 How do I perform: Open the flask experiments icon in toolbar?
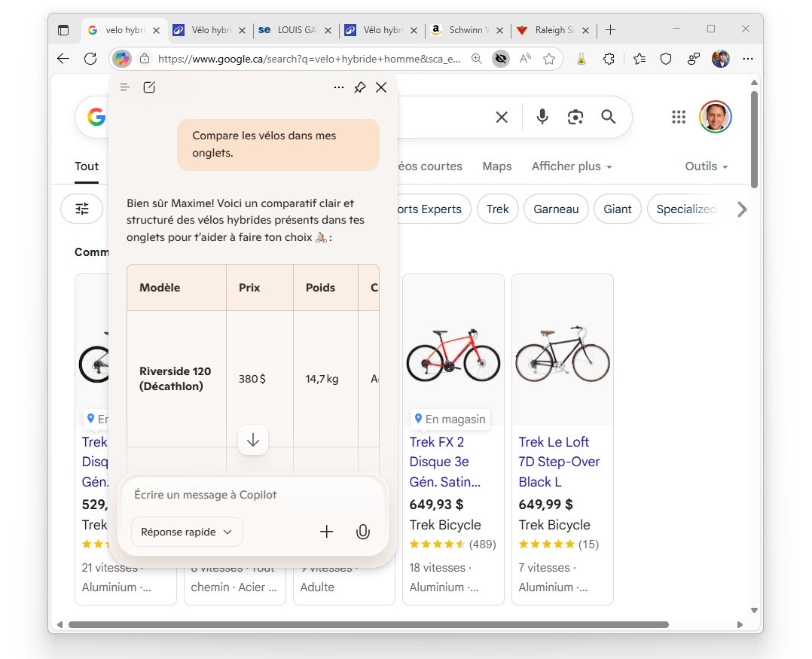pos(582,59)
